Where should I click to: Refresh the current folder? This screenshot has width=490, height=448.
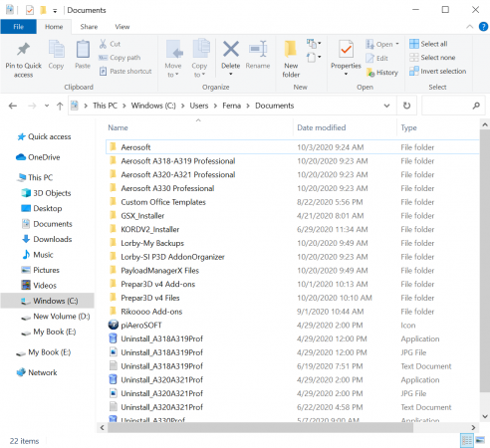pyautogui.click(x=406, y=106)
